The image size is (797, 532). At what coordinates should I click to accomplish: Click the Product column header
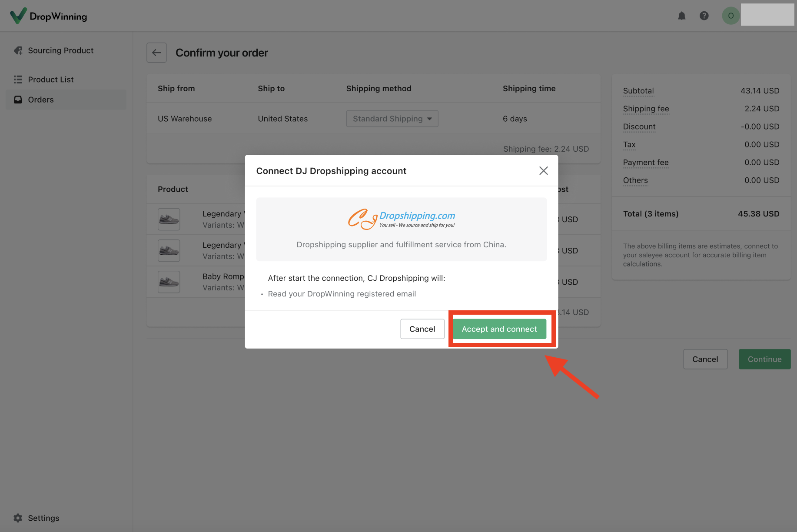[x=173, y=189]
